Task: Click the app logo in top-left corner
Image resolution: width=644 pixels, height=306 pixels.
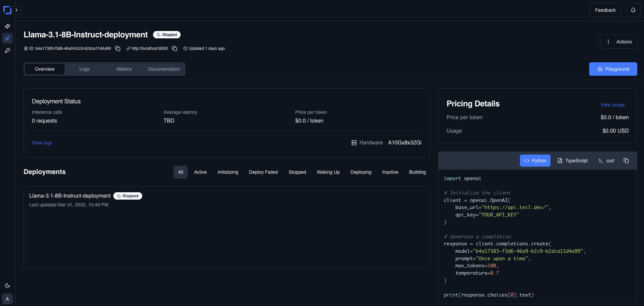Action: click(7, 10)
